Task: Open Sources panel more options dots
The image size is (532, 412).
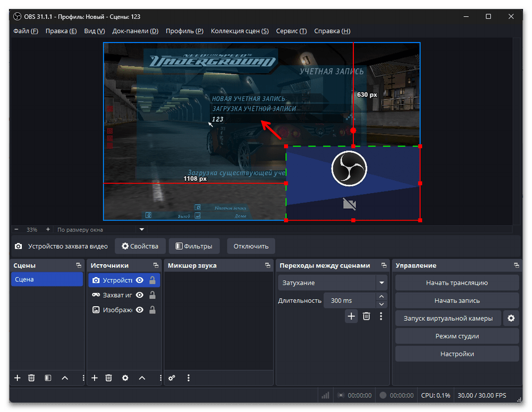Action: coord(160,378)
